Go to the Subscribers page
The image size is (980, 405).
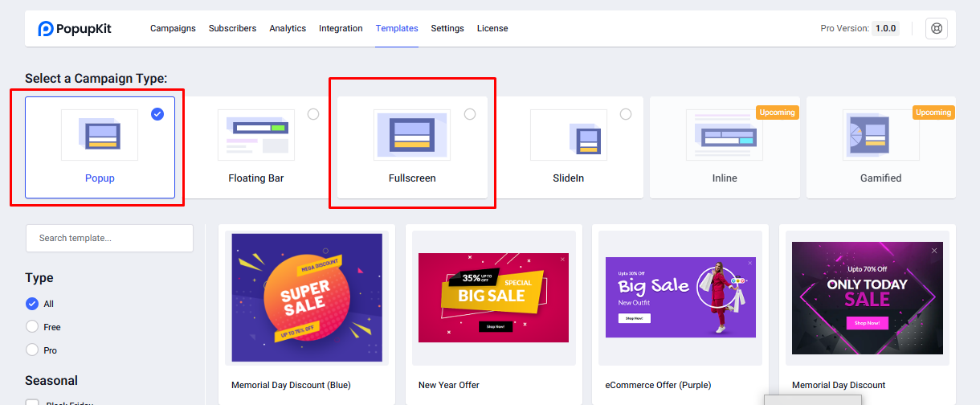232,28
